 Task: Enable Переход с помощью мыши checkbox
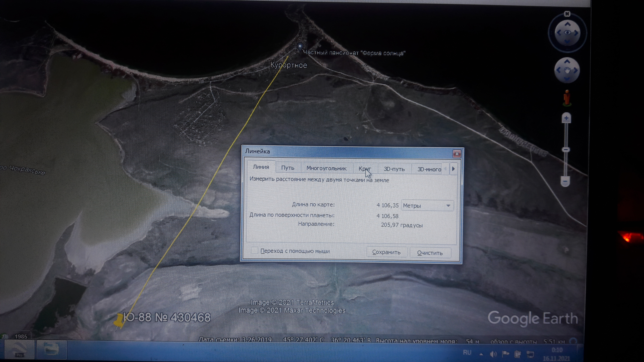click(x=254, y=250)
